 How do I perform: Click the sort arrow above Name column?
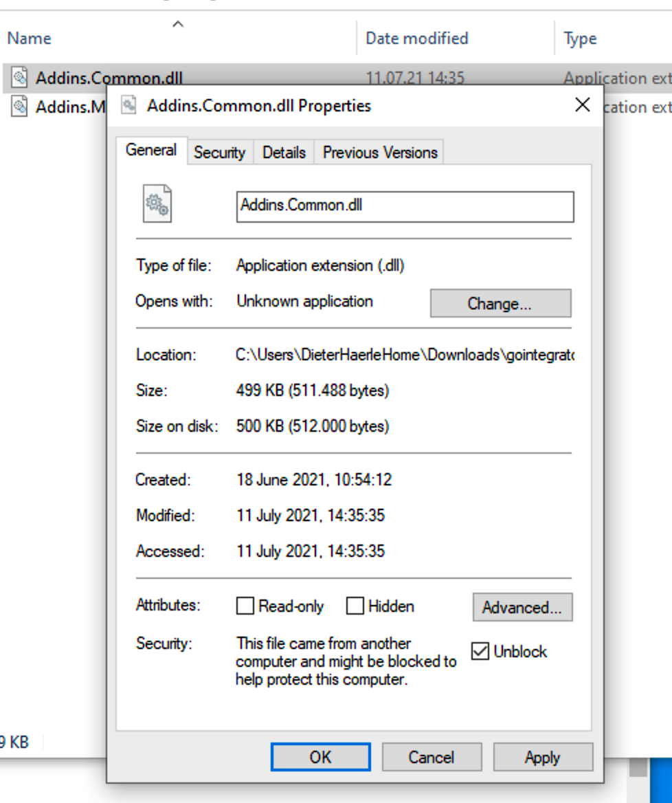[x=177, y=24]
